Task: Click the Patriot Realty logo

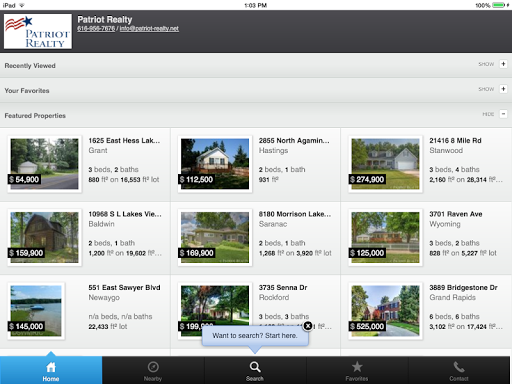Action: (x=38, y=31)
